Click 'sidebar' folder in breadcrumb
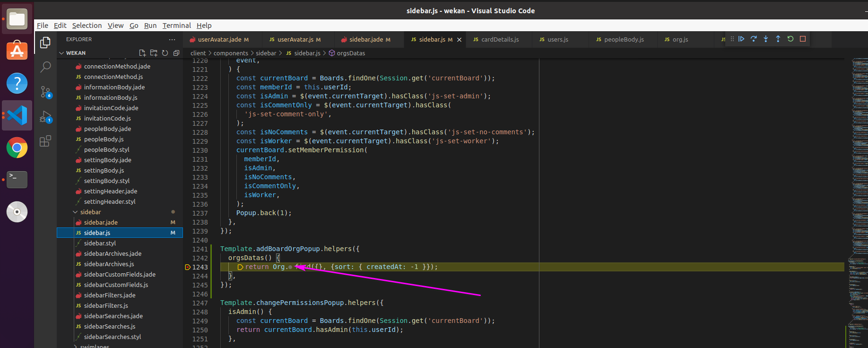The width and height of the screenshot is (868, 348). (266, 53)
